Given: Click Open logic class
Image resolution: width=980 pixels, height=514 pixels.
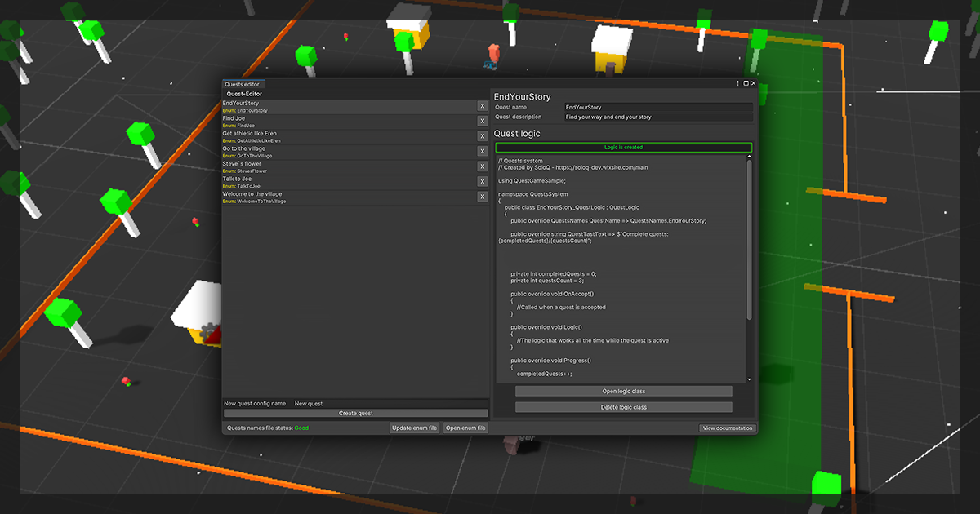Looking at the screenshot, I should (623, 391).
